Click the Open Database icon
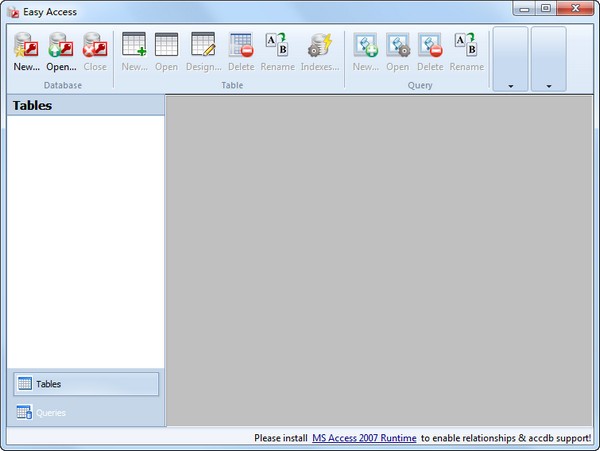The width and height of the screenshot is (600, 451). (61, 46)
